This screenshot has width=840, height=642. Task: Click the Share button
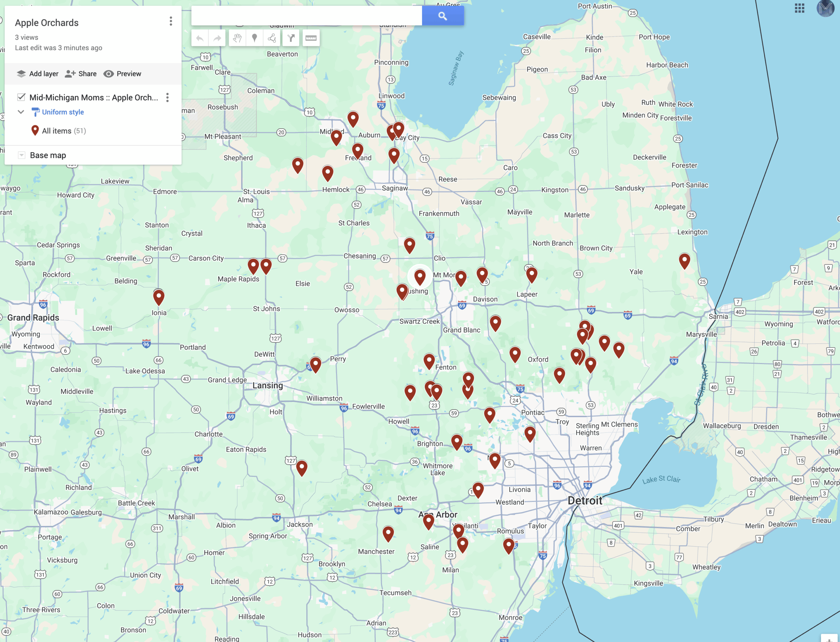(81, 74)
